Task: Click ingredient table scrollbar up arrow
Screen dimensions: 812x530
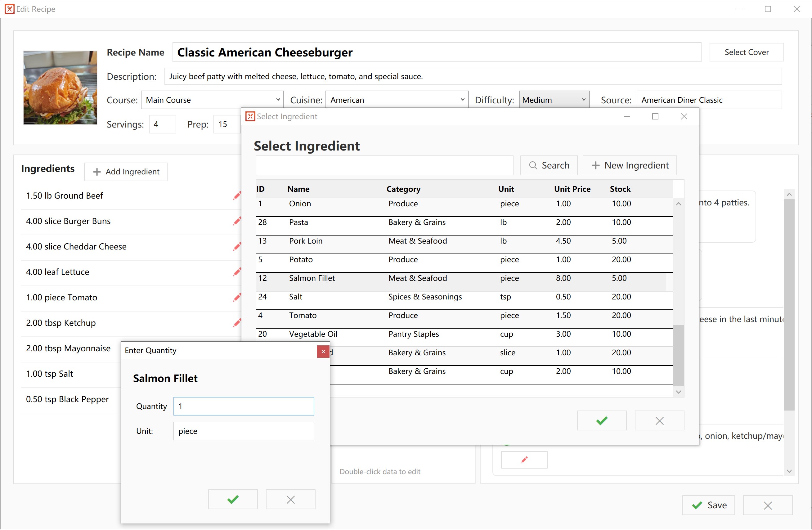Action: click(x=678, y=204)
